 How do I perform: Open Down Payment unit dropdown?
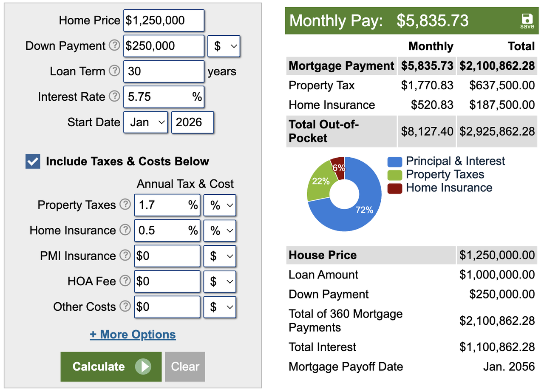(x=224, y=46)
